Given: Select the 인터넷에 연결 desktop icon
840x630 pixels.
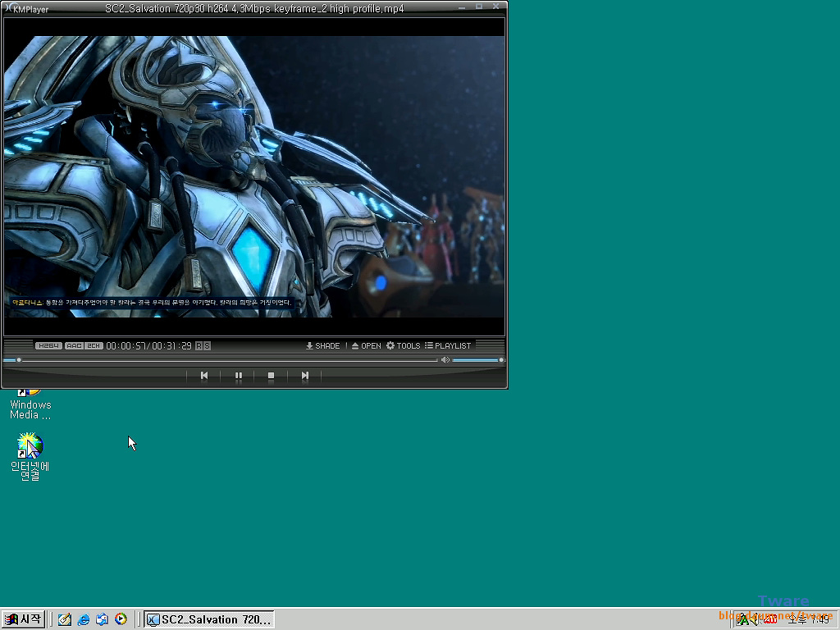Looking at the screenshot, I should [30, 457].
